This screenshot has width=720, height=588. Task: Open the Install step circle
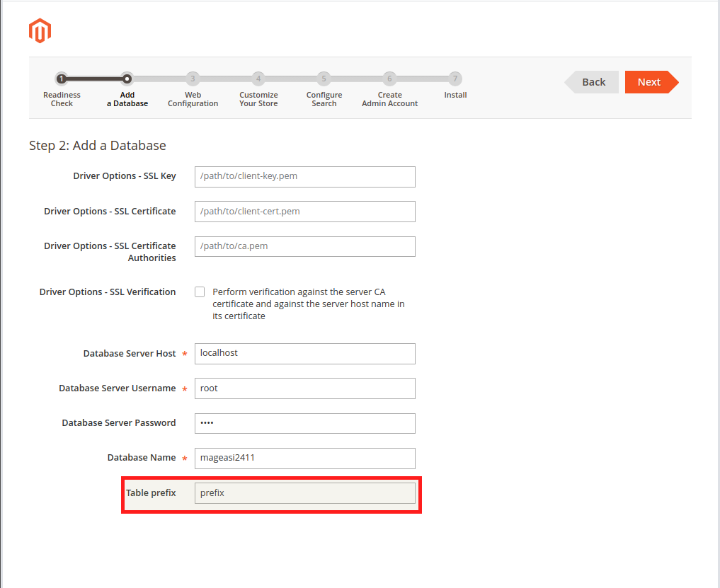[455, 79]
